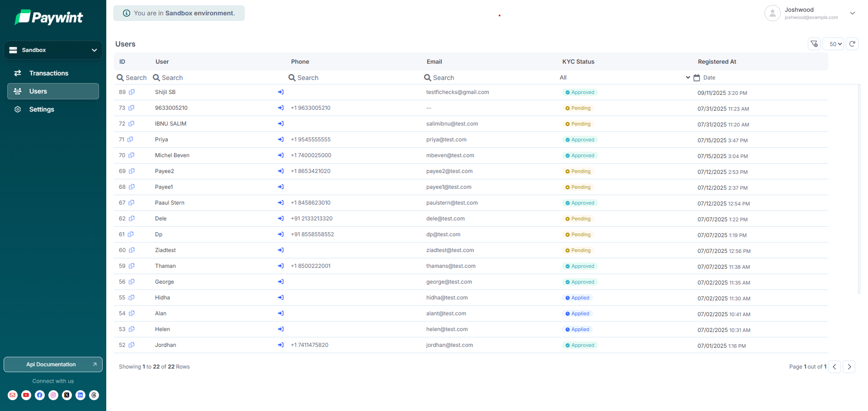
Task: Click the Phone column search field
Action: pos(316,77)
